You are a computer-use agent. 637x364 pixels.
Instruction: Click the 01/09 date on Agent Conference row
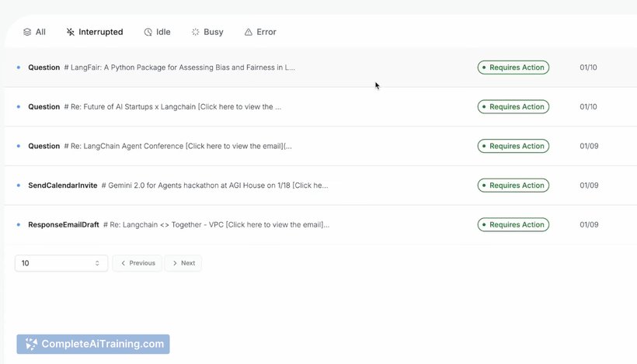589,146
